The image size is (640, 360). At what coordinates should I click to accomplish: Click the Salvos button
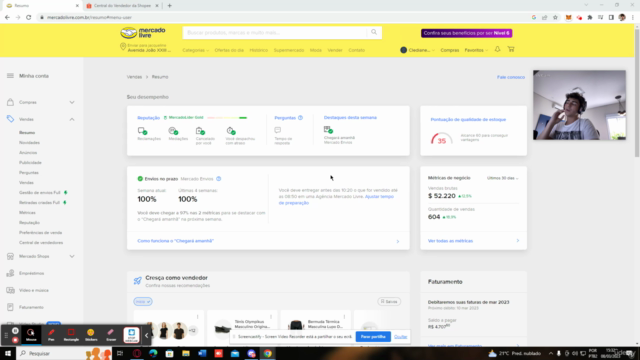389,302
